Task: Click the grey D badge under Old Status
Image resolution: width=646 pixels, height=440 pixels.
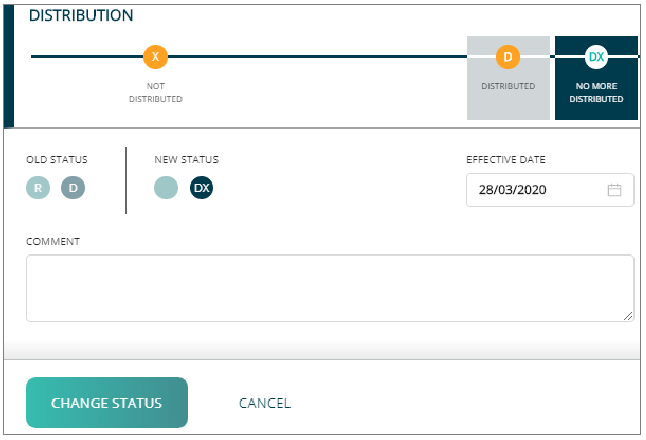Action: [73, 188]
